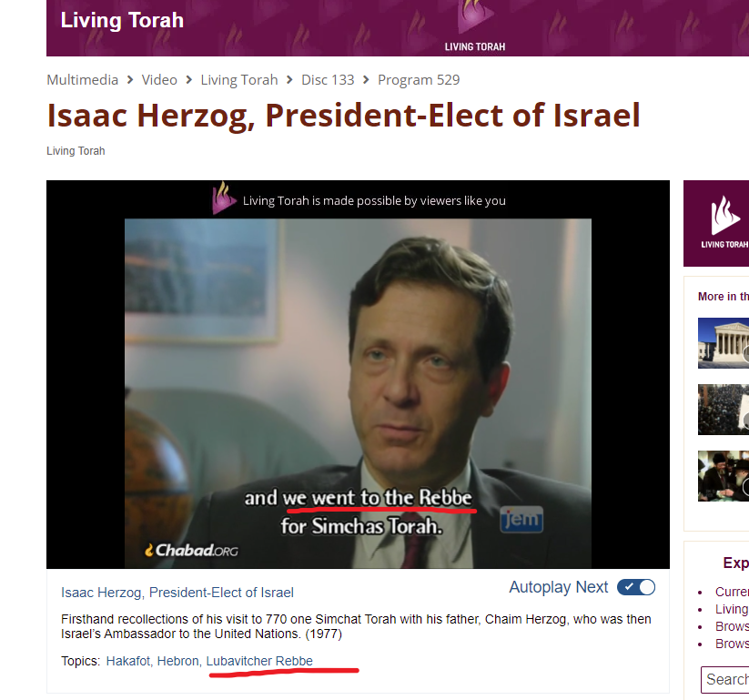Click the Living Torah author link under title
Screen dimensions: 749x700
pyautogui.click(x=76, y=151)
